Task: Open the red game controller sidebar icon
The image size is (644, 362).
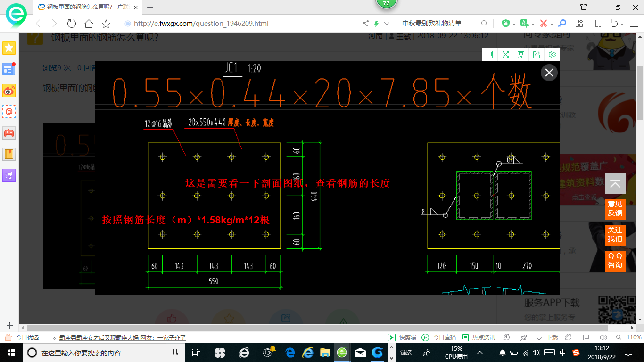Action: pyautogui.click(x=9, y=133)
